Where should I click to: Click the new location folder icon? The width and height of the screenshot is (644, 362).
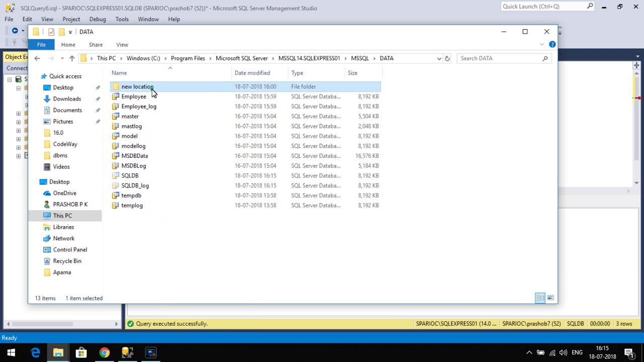(116, 86)
